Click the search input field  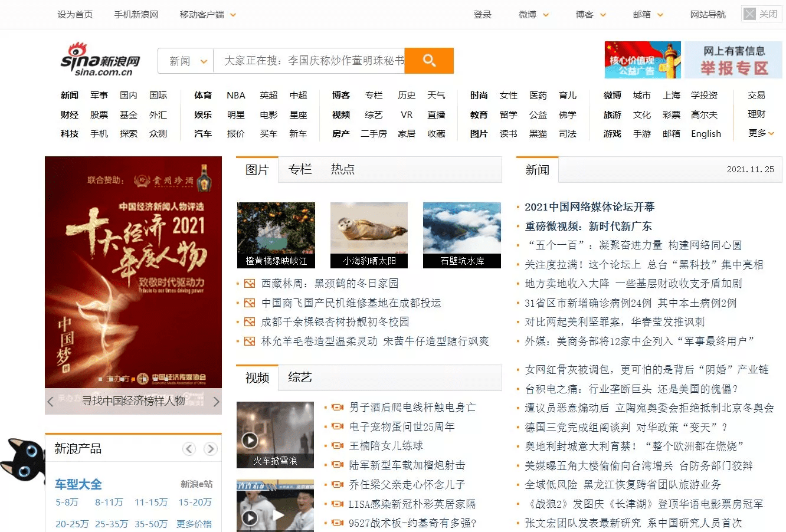[309, 61]
